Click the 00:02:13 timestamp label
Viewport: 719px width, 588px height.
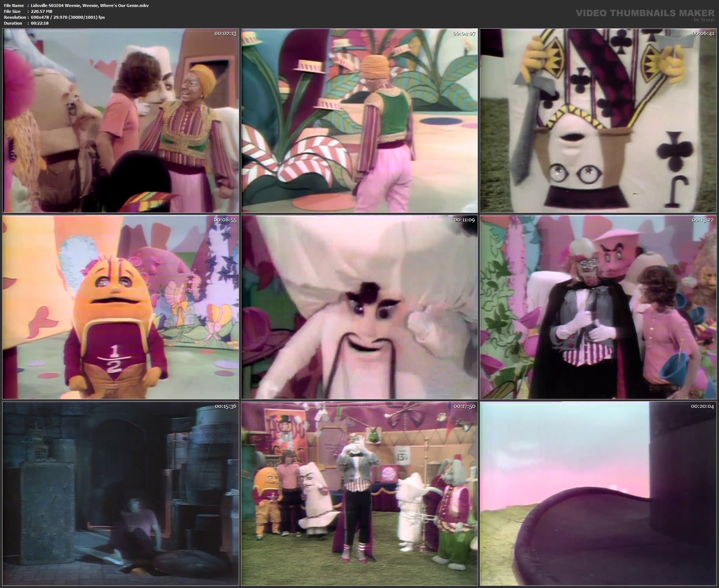(225, 33)
